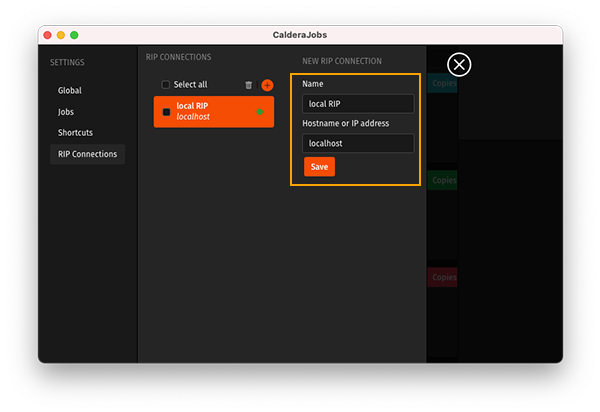Go to the Shortcuts settings section
The image size is (600, 412).
[x=75, y=133]
